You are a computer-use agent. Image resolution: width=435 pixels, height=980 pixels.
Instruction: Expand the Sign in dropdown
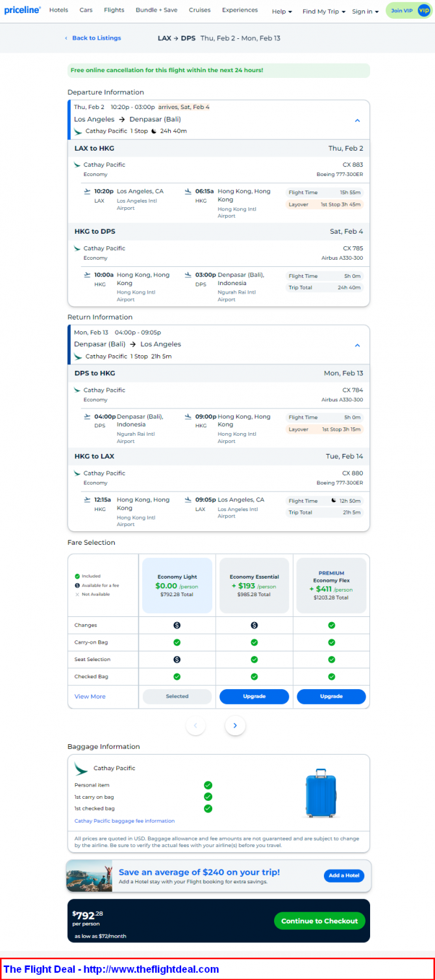click(365, 12)
